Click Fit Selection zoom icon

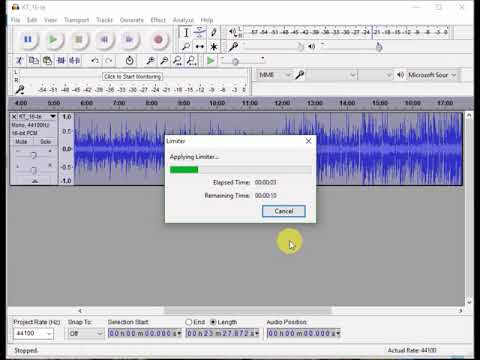(x=178, y=61)
